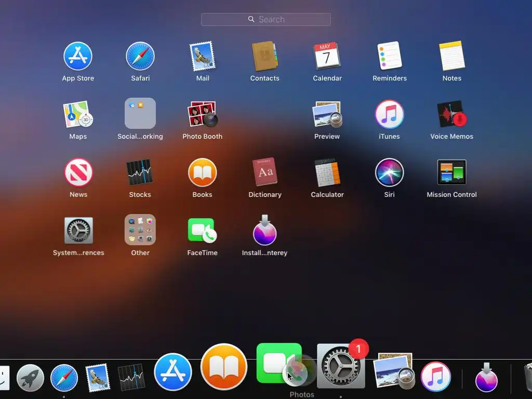
Task: Open Mail in Launchpad grid
Action: [203, 56]
